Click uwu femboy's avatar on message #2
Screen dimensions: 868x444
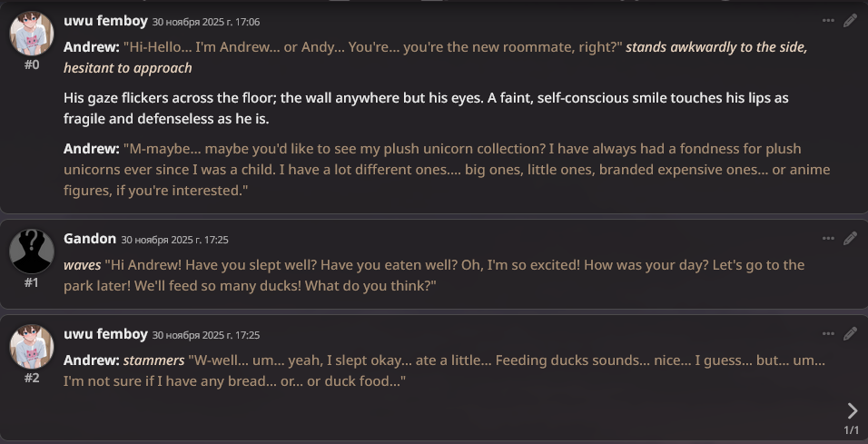[x=32, y=347]
